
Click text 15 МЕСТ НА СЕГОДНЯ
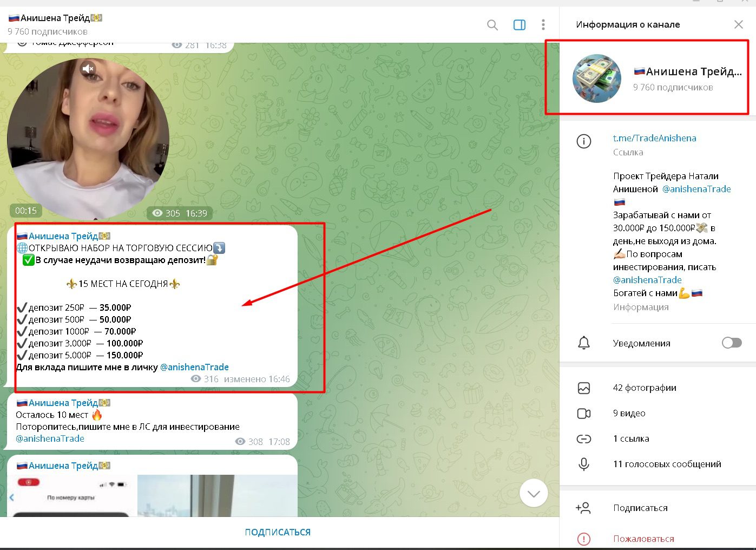point(123,284)
